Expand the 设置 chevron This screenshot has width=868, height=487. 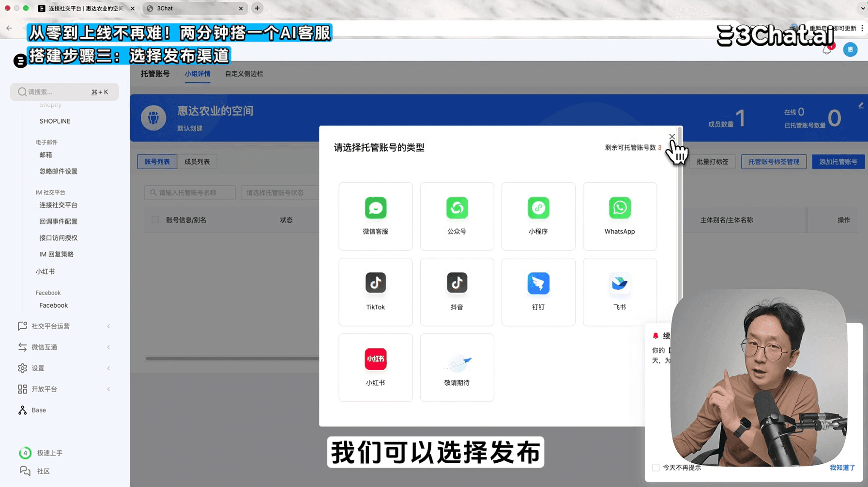[x=108, y=368]
